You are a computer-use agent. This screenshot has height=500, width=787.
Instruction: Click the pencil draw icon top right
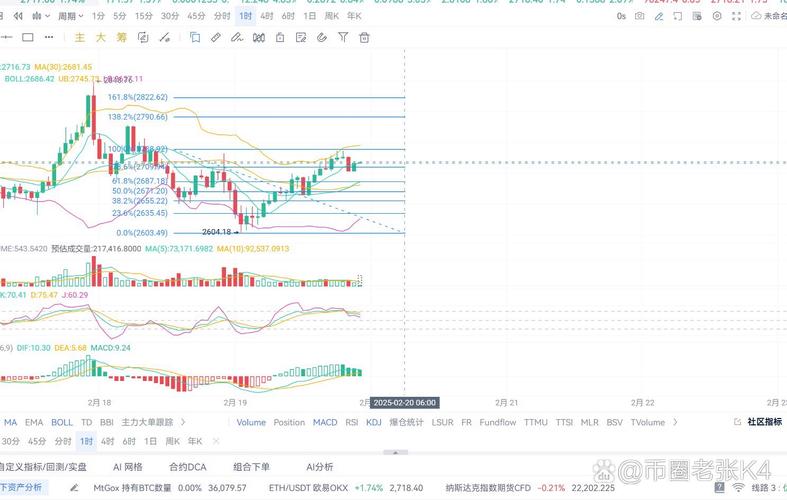(659, 16)
